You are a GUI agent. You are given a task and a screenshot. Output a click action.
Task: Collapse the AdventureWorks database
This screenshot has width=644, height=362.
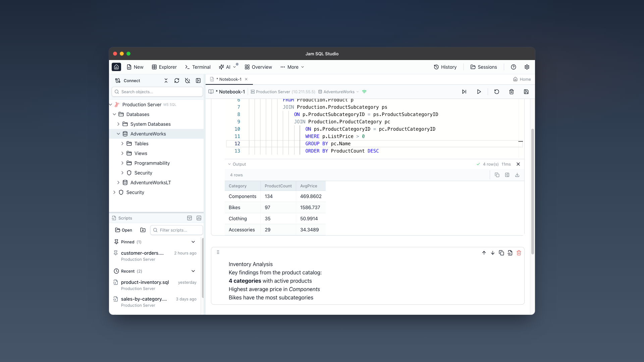(x=118, y=134)
